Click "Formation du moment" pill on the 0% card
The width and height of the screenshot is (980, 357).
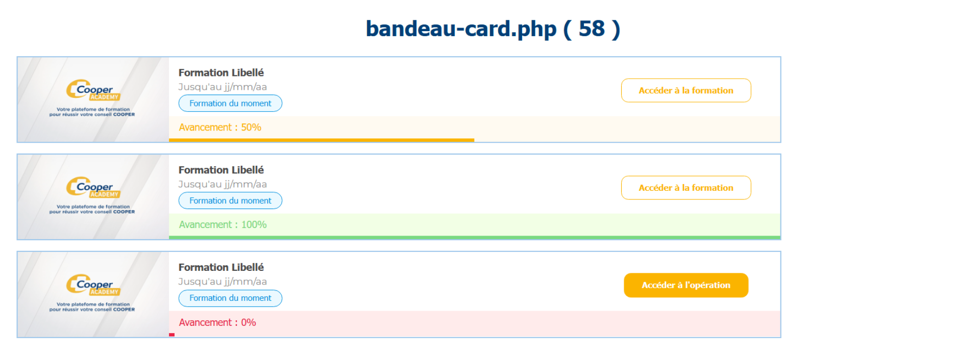click(x=230, y=298)
